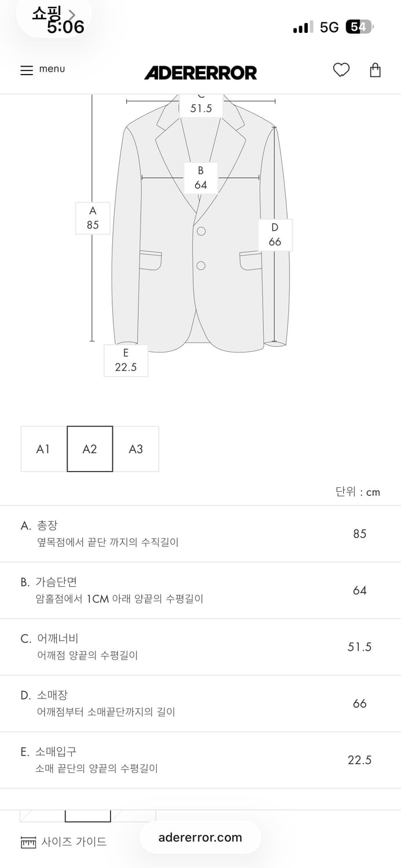Tap the adererror.com address pill
Screen dimensions: 401x868
coord(200,837)
